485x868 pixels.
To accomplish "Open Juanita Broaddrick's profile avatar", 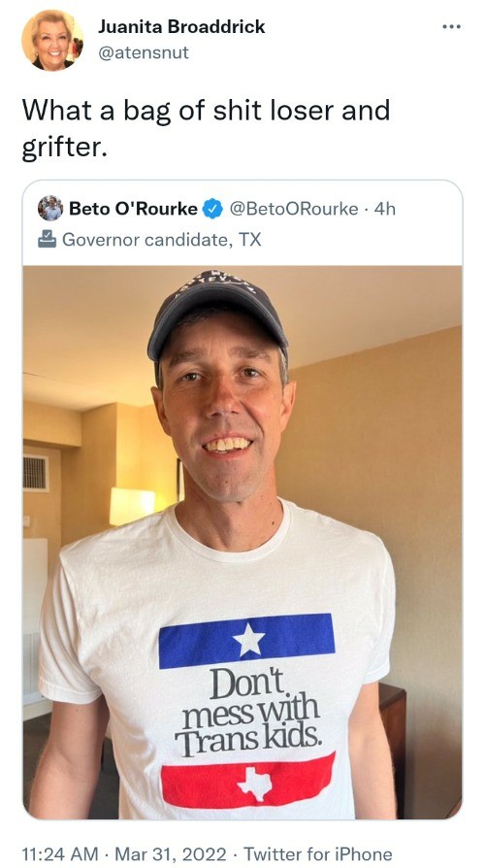I will pyautogui.click(x=52, y=41).
